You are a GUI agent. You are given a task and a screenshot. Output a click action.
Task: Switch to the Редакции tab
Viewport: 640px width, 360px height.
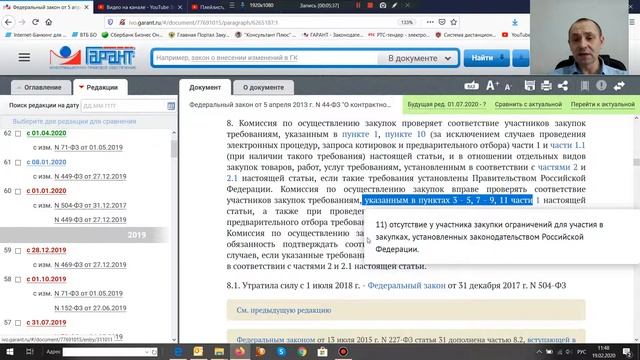(99, 87)
